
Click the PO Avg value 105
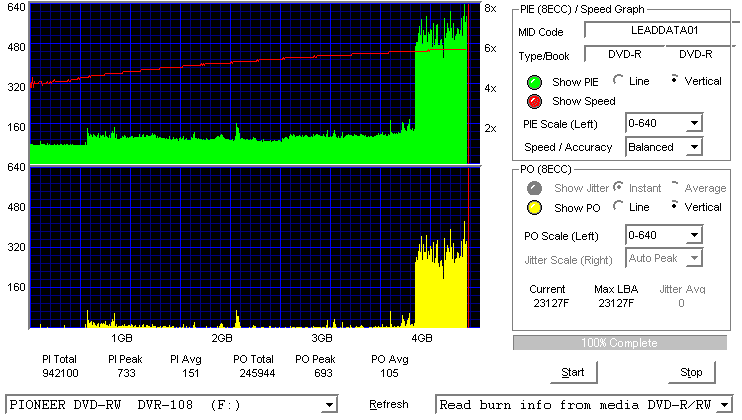(389, 373)
